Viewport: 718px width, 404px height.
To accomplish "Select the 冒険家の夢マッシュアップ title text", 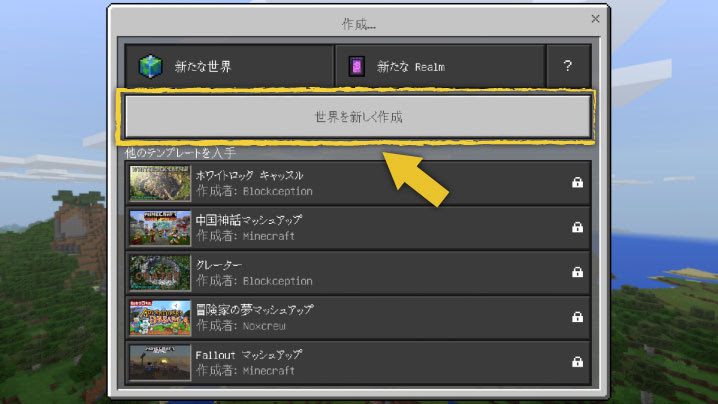I will 255,310.
